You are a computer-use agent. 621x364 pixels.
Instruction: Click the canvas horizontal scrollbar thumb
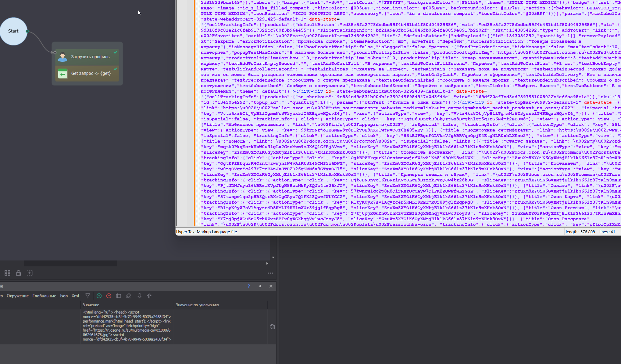[x=70, y=263]
